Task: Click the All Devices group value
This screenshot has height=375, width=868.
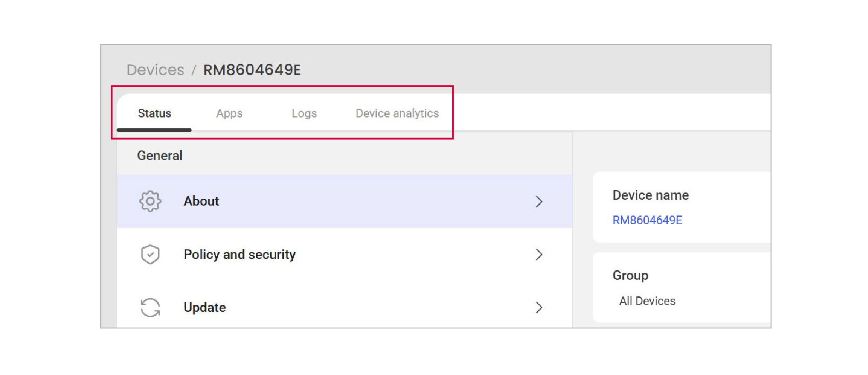Action: pyautogui.click(x=647, y=301)
